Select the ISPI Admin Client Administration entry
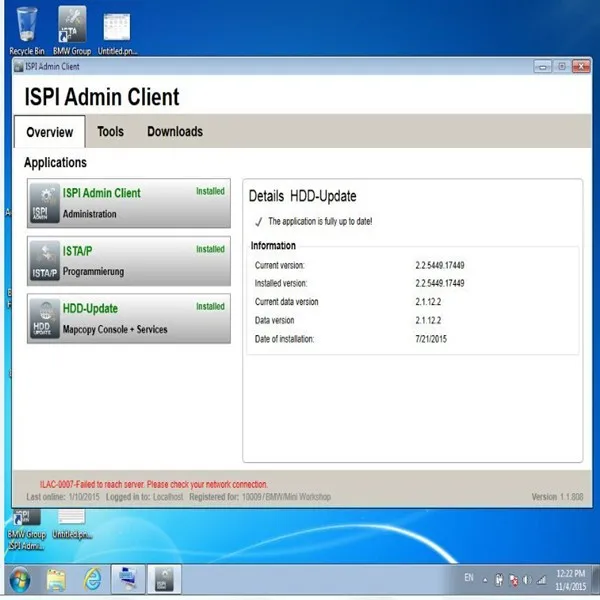Image resolution: width=600 pixels, height=600 pixels. [x=129, y=203]
